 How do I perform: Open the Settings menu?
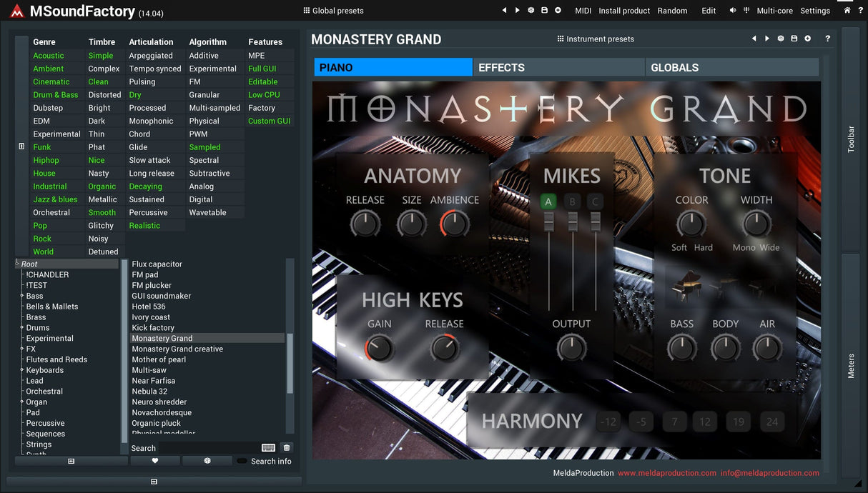click(x=815, y=11)
